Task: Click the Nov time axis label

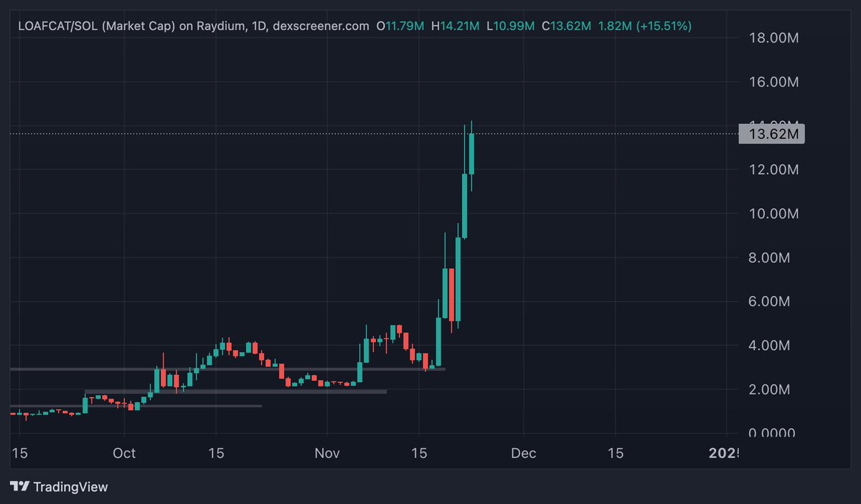Action: point(327,454)
